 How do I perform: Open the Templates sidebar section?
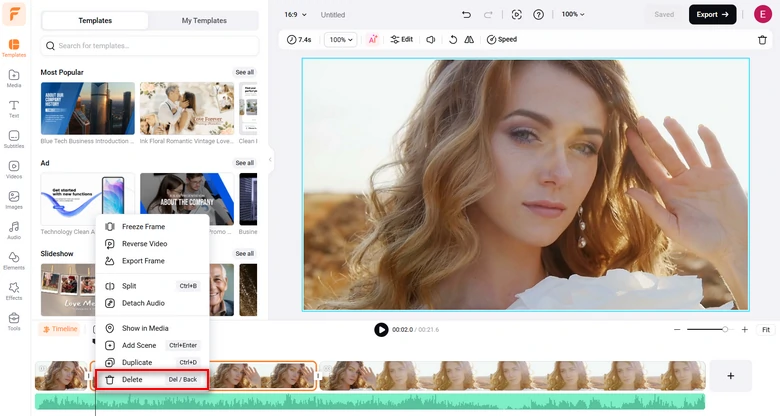[x=14, y=48]
